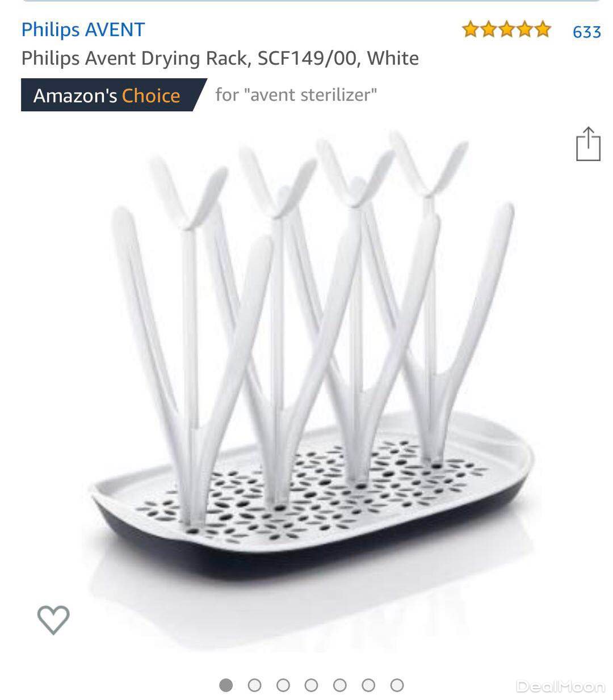Switch to the second product image dot
Viewport: 613px width, 700px height.
(x=254, y=685)
